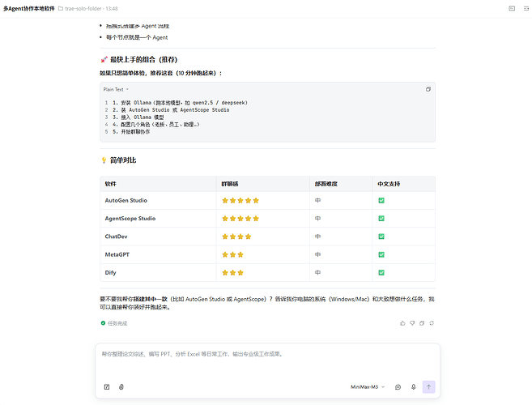This screenshot has width=532, height=405.
Task: Open the MiniMax-M3 model selector
Action: tap(368, 387)
